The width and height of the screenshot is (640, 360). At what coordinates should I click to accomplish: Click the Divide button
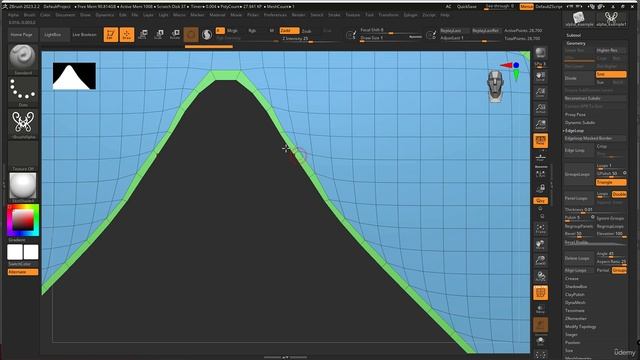click(579, 78)
